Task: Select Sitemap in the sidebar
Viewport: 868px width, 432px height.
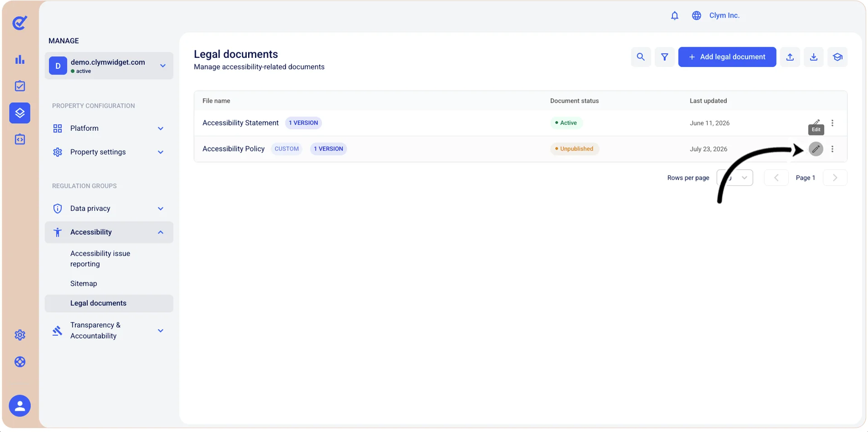Action: [84, 284]
